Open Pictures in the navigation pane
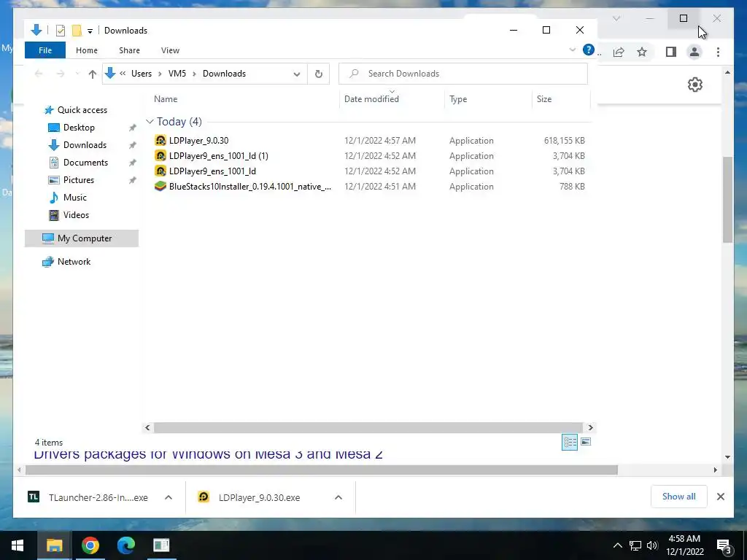 pos(79,180)
